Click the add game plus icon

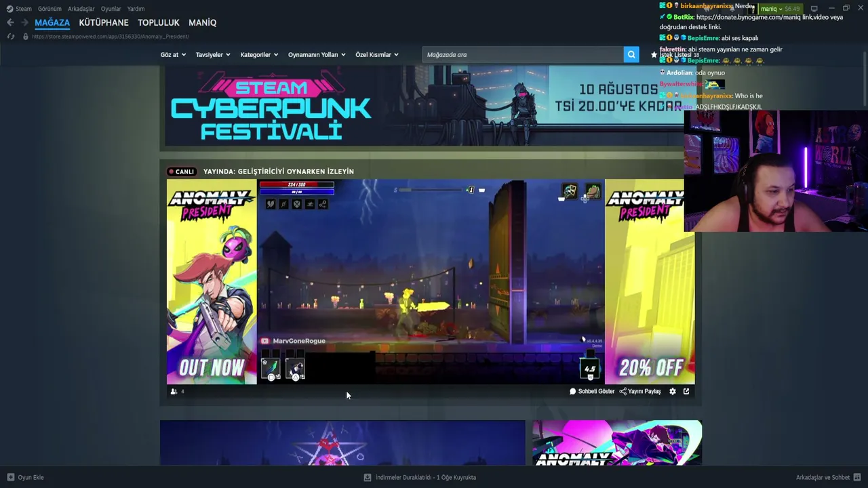(10, 477)
